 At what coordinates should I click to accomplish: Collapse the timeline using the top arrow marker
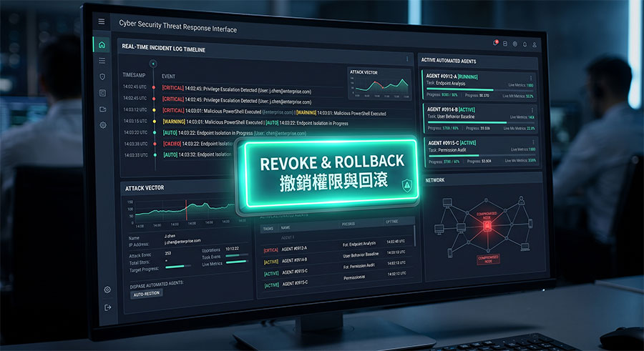click(x=153, y=64)
